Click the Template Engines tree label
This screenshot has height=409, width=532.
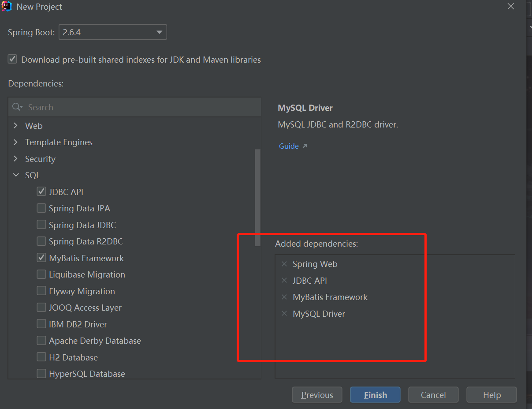pyautogui.click(x=59, y=142)
